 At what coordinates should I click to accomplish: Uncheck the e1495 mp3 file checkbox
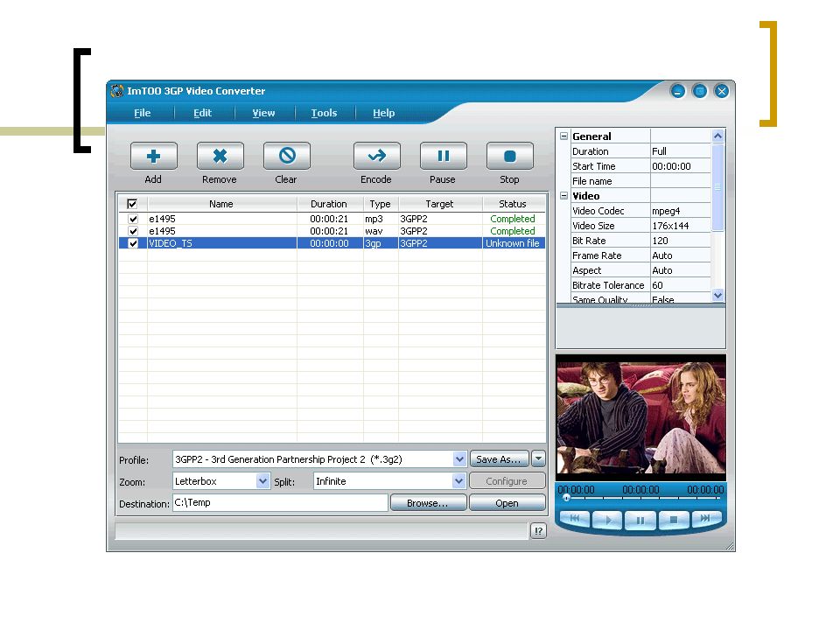pyautogui.click(x=133, y=219)
